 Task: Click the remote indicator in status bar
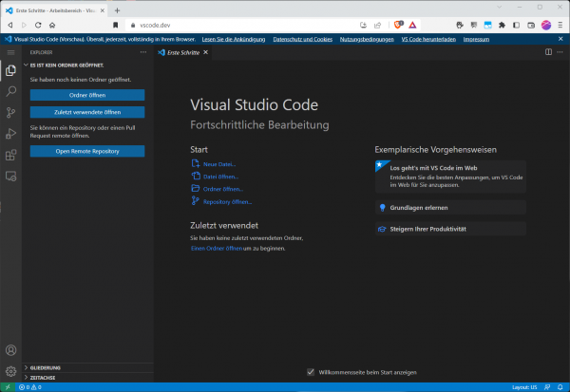point(8,387)
